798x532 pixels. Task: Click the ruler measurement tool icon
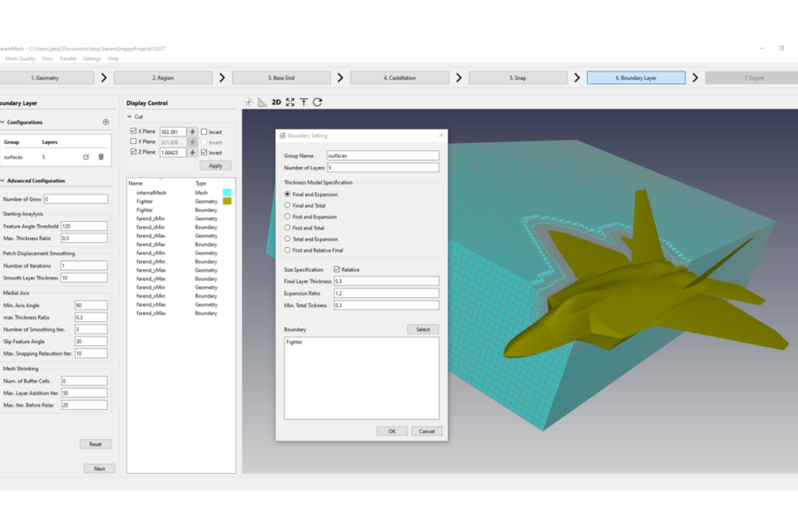point(262,102)
